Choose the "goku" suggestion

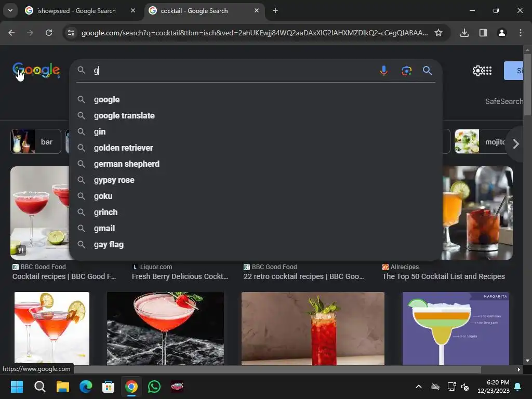256,196
